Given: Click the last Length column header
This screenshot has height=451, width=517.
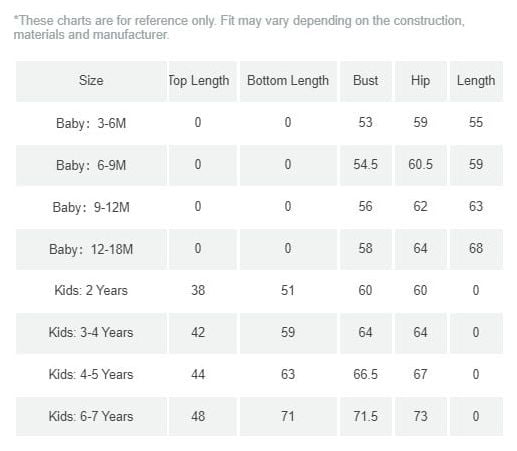Looking at the screenshot, I should (476, 81).
